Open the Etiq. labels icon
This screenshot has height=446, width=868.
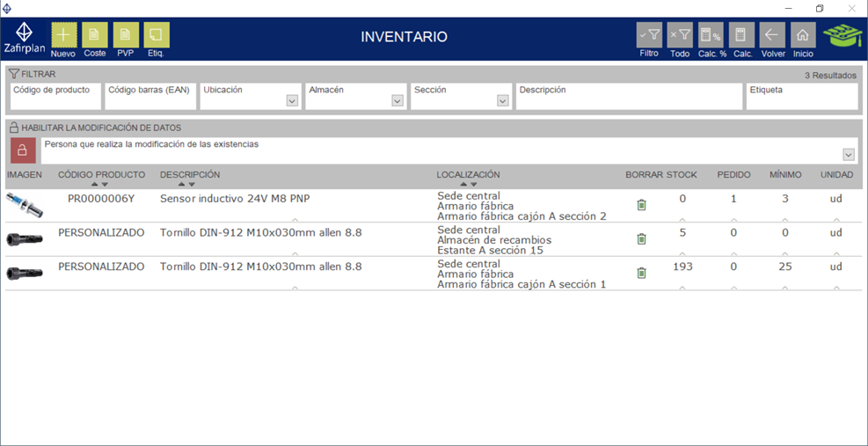(x=157, y=35)
